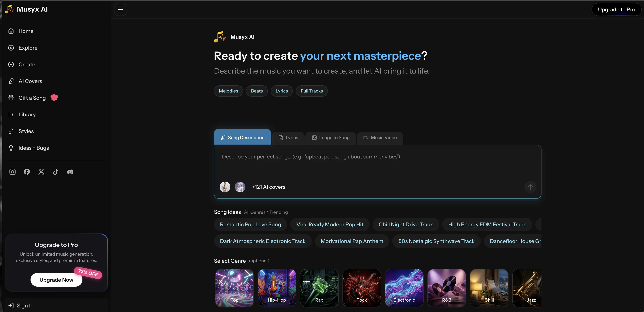Choose Romantic Pop Love Song idea

[250, 224]
